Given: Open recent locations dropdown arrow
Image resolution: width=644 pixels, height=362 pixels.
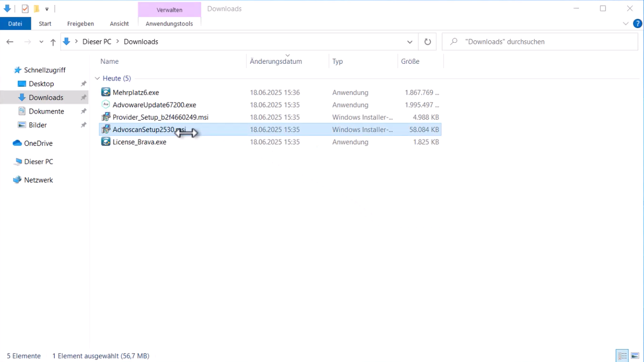Looking at the screenshot, I should coord(41,42).
